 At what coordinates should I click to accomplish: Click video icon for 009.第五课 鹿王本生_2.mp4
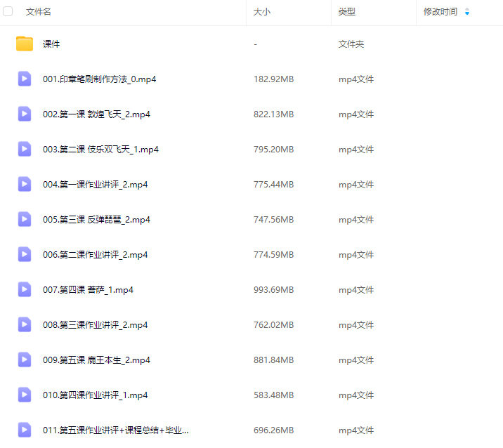[x=25, y=360]
